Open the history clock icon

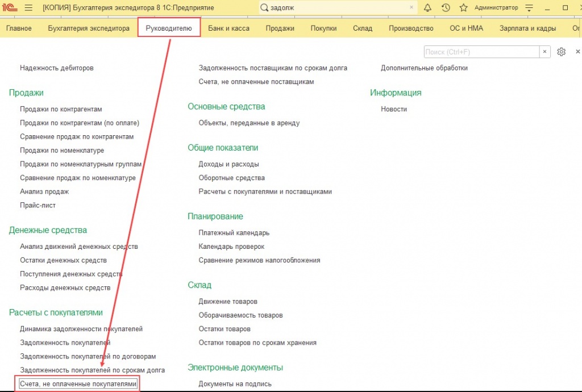point(446,8)
